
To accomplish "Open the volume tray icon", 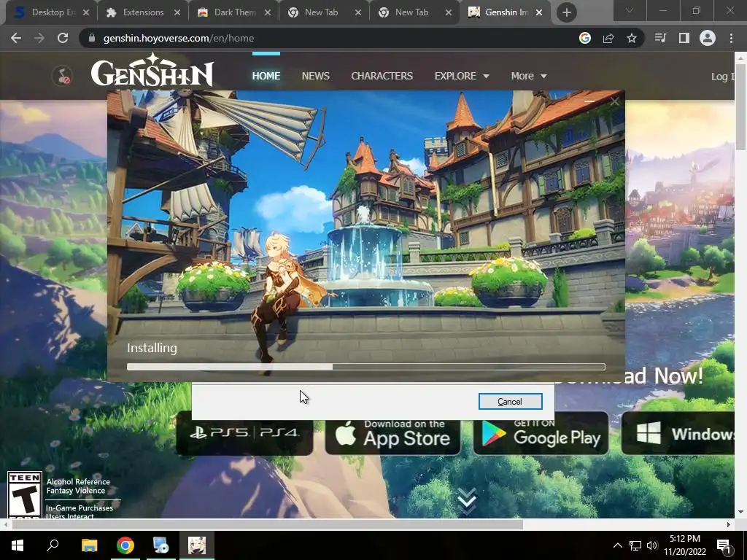I will [x=652, y=545].
